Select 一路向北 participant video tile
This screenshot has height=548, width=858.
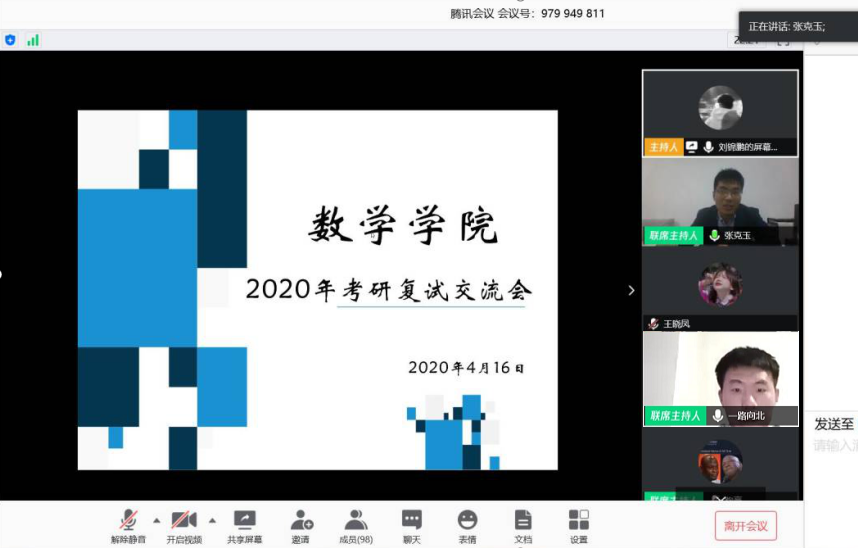tap(720, 378)
